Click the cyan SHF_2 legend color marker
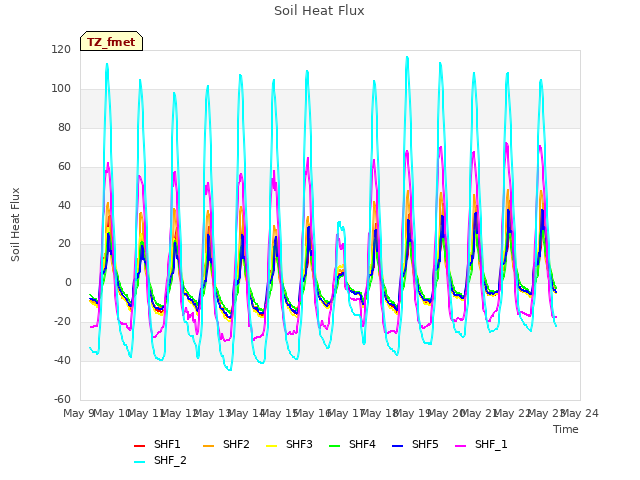Image resolution: width=640 pixels, height=480 pixels. (x=140, y=462)
